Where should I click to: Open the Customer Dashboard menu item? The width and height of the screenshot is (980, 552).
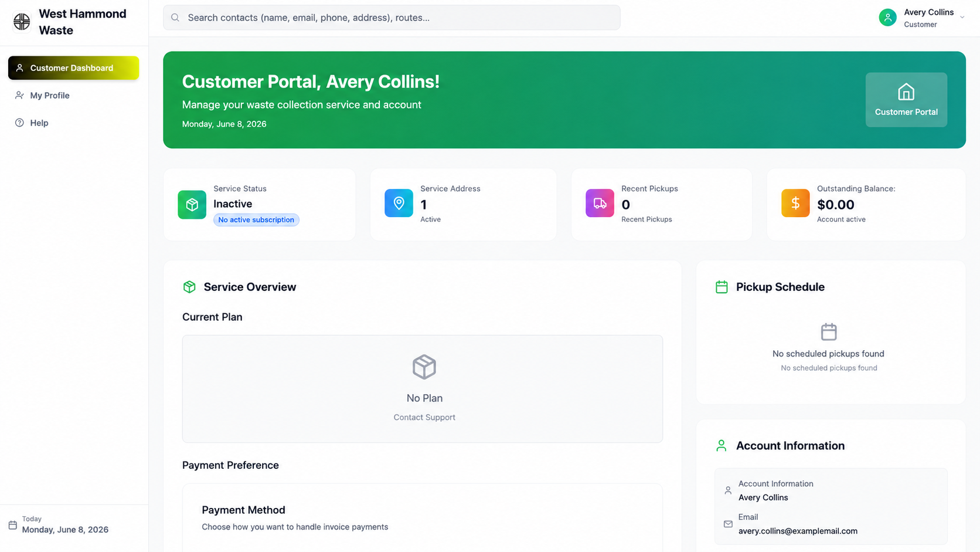click(x=73, y=68)
